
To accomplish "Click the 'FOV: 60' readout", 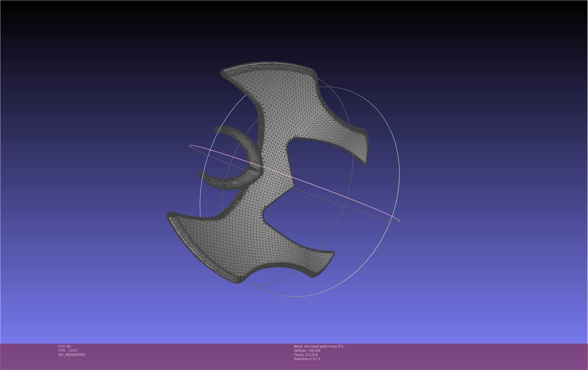I will (65, 346).
